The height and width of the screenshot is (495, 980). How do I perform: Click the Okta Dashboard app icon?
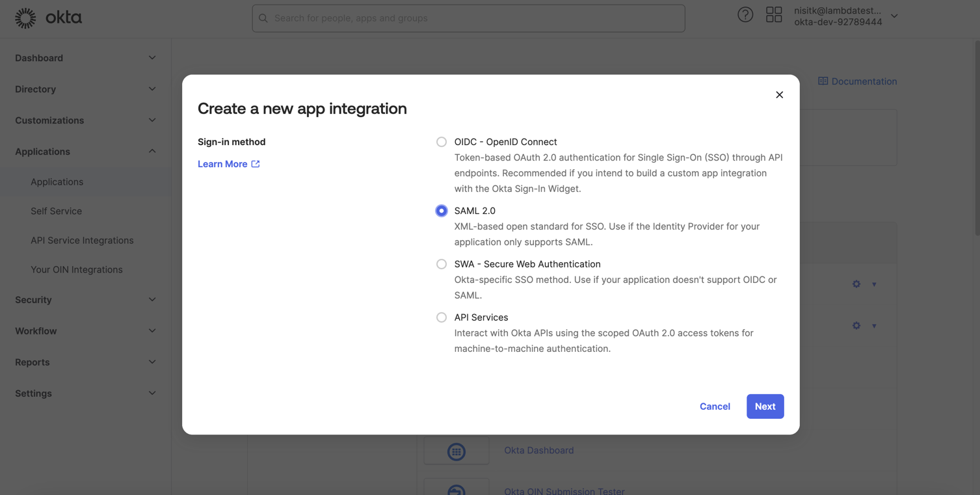[457, 451]
